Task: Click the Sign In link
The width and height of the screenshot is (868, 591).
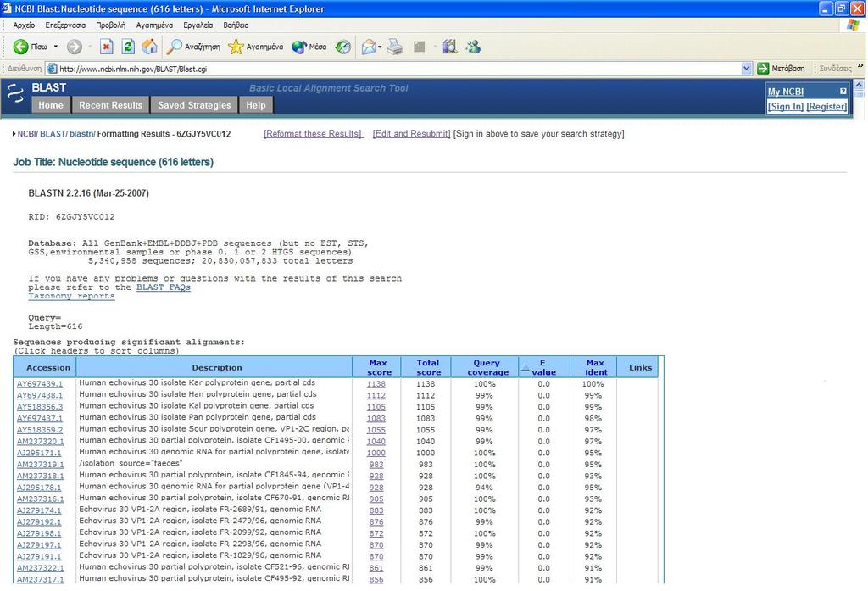Action: point(786,106)
